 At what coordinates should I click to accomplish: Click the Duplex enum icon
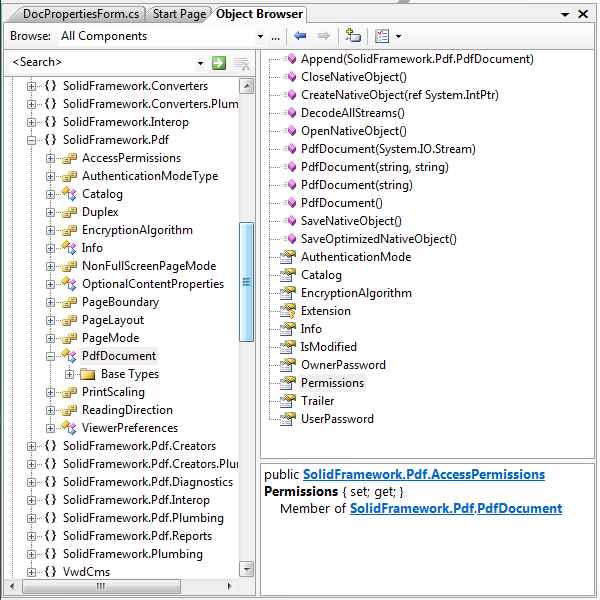pos(69,212)
